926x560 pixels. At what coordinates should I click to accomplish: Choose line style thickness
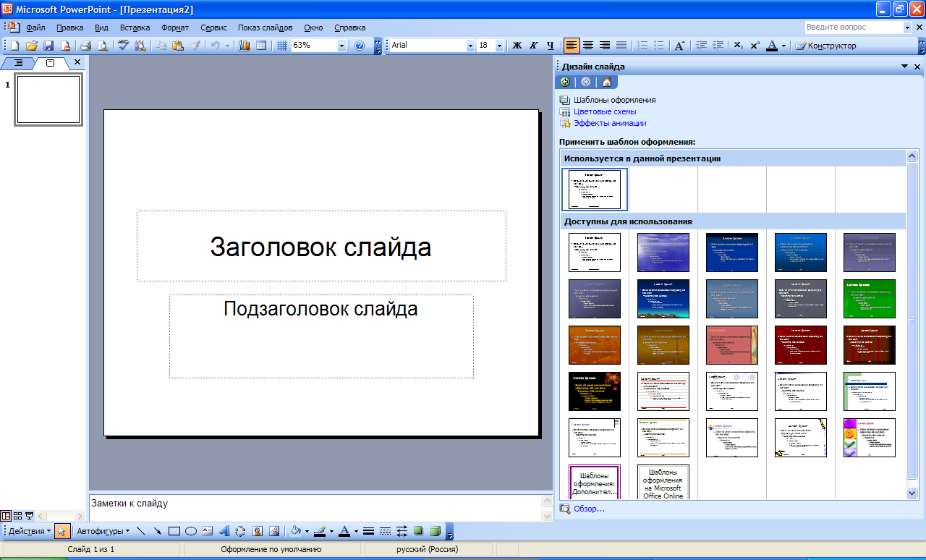[x=368, y=531]
